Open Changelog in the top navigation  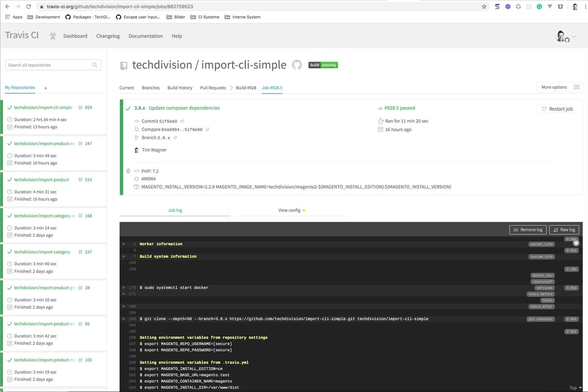[108, 36]
